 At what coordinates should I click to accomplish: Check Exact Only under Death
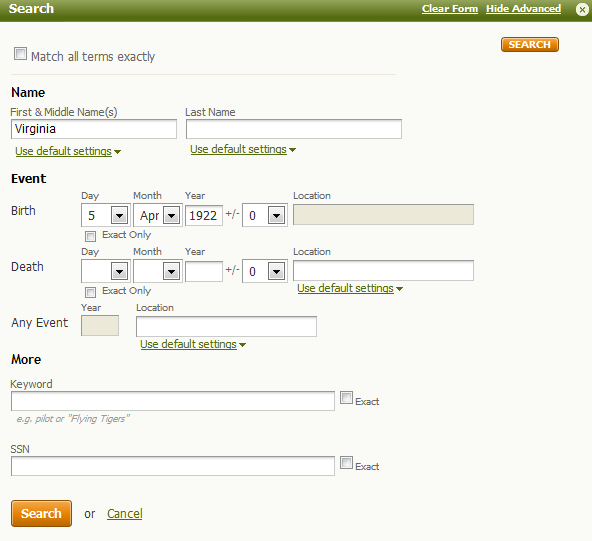point(90,292)
